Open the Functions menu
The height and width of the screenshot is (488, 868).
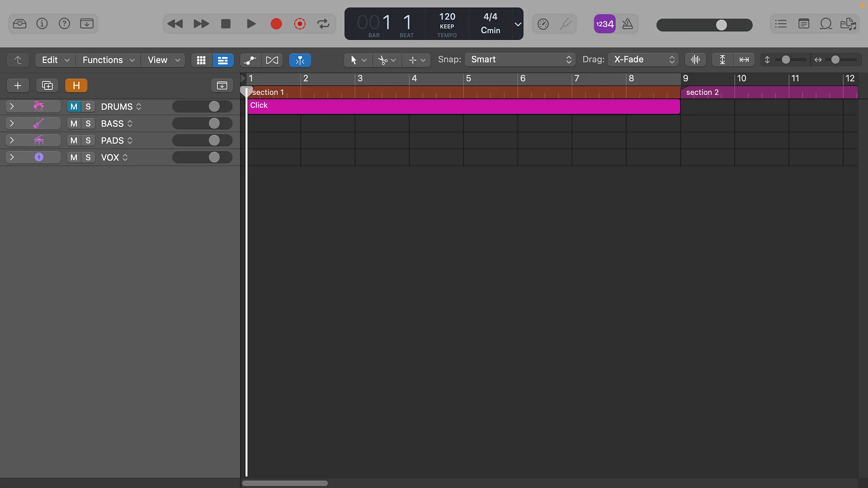point(108,60)
